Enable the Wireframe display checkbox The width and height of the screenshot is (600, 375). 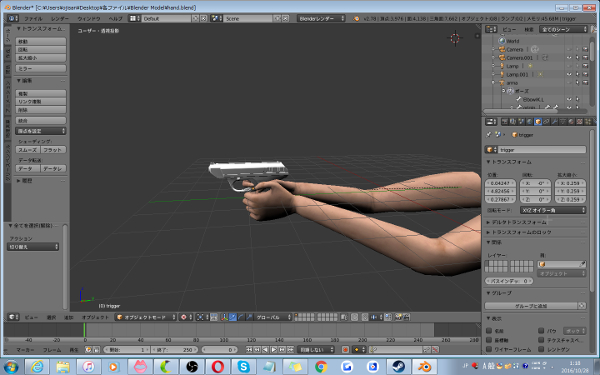(x=489, y=349)
